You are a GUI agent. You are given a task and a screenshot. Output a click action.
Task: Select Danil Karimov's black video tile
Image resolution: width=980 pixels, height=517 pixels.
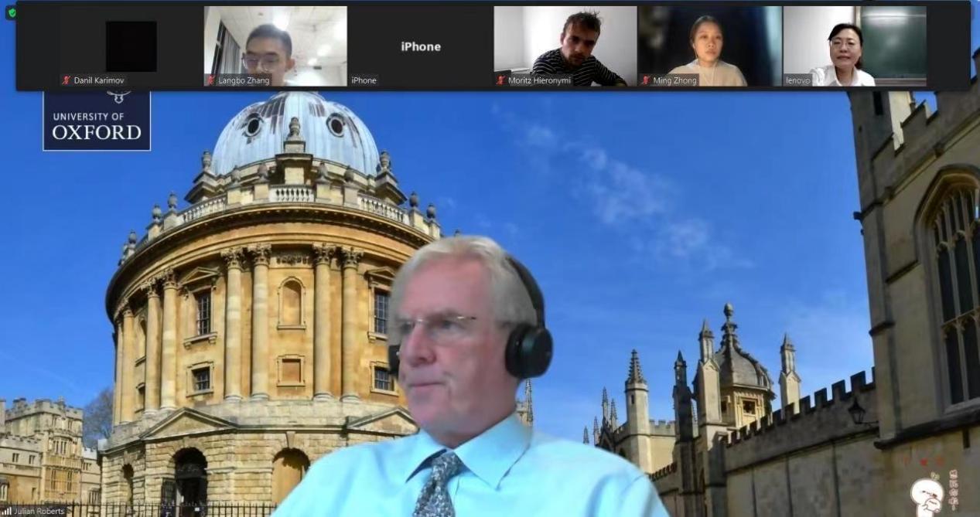coord(131,45)
